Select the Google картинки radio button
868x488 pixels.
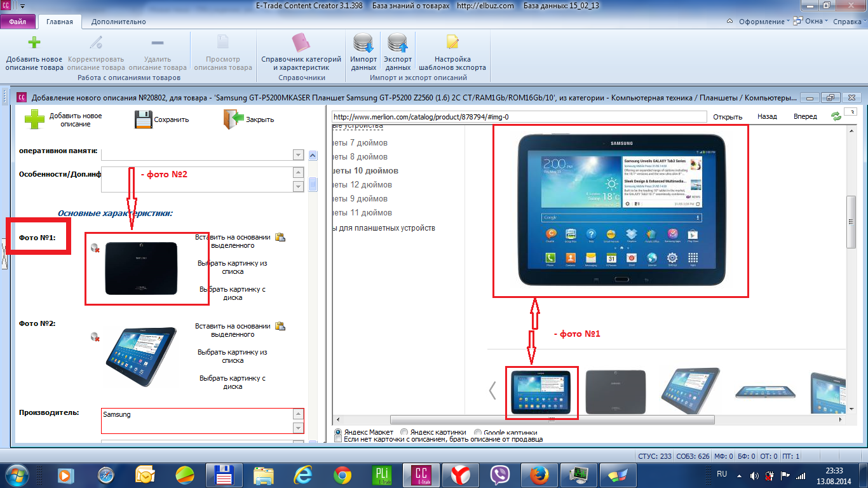478,432
